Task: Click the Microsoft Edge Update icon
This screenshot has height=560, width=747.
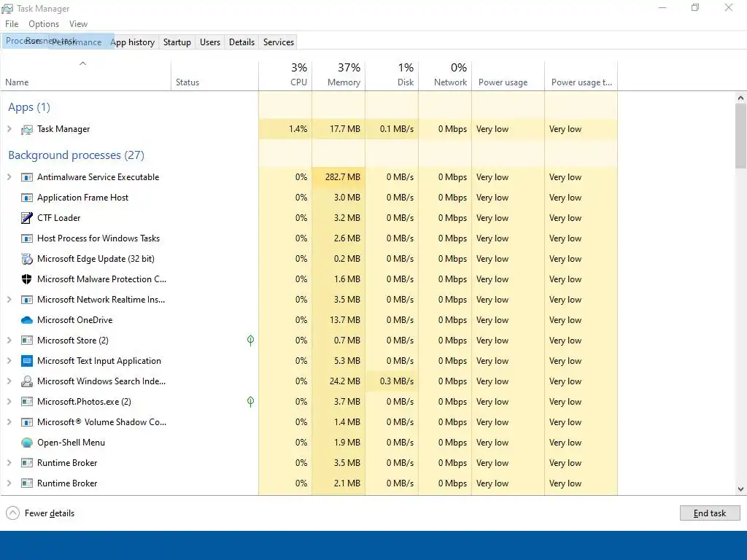Action: (x=27, y=259)
